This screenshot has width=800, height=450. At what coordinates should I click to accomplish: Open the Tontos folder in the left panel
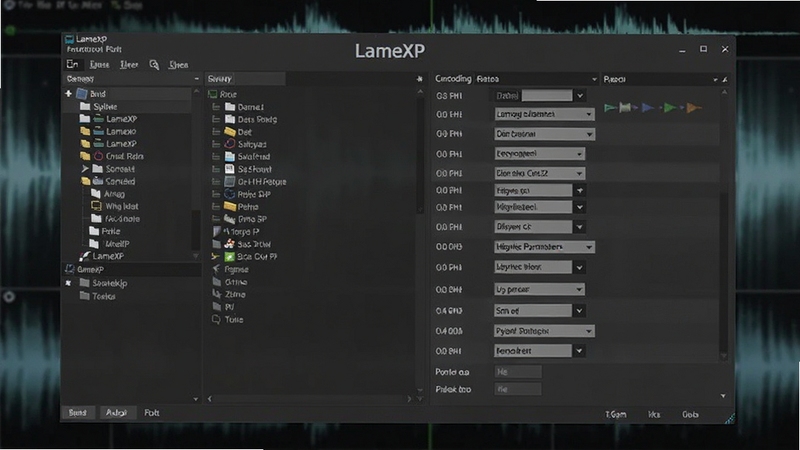tap(98, 296)
